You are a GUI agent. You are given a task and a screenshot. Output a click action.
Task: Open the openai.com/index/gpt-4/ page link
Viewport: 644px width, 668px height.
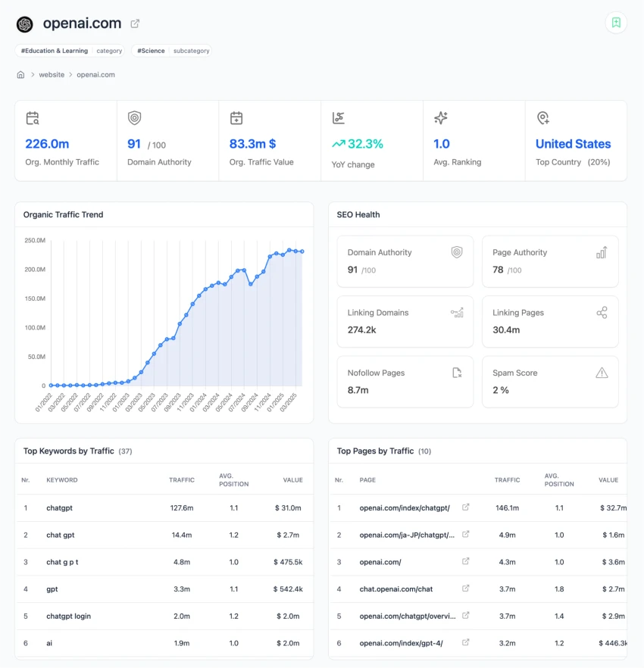[401, 643]
